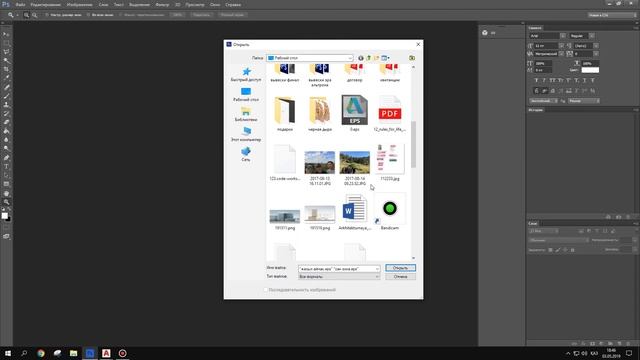The width and height of the screenshot is (640, 360).
Task: Open the Edit (Редактирование) menu
Action: (46, 5)
